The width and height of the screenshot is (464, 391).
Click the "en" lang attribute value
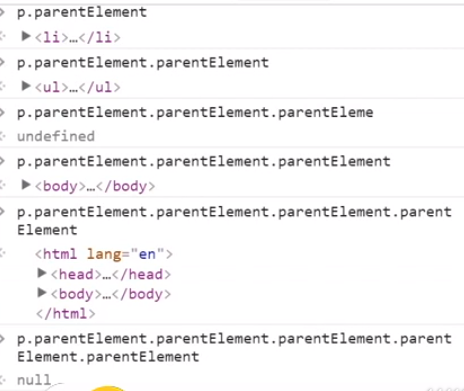pos(147,254)
